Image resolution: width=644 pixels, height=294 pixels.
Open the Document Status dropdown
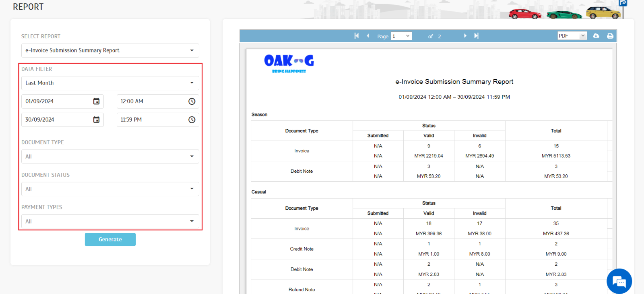click(110, 189)
